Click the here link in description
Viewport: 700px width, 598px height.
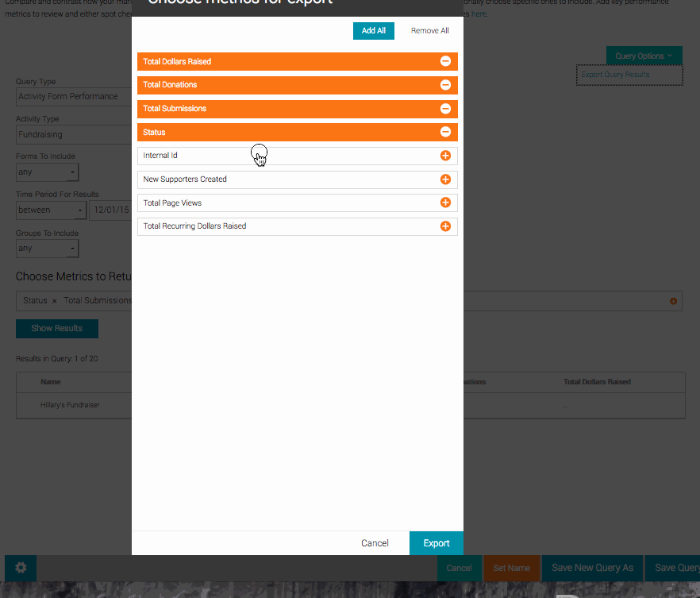[x=479, y=14]
